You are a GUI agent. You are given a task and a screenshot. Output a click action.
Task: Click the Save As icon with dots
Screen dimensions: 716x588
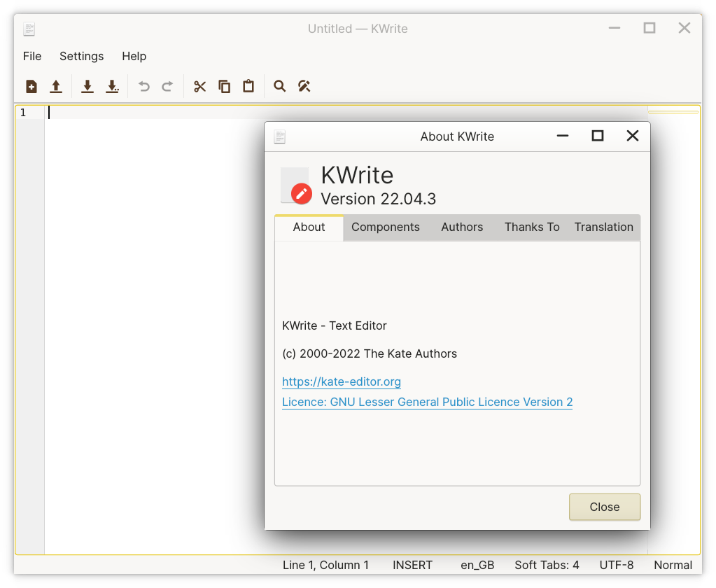[112, 86]
